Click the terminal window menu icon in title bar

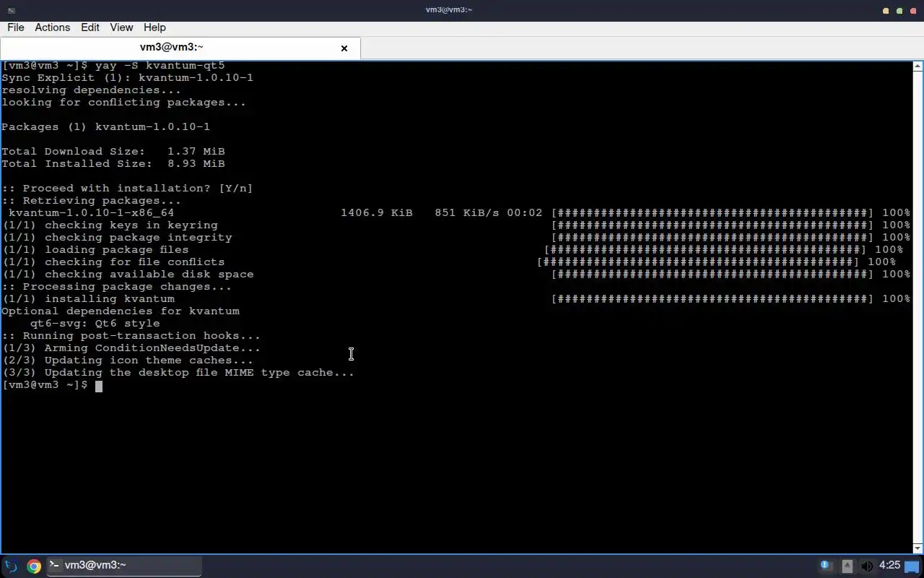(x=11, y=10)
